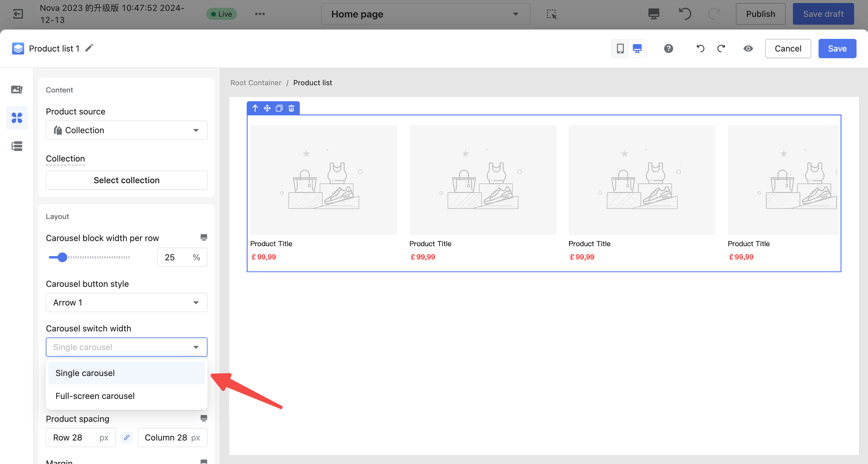
Task: Choose Single carousel option in list
Action: tap(85, 373)
